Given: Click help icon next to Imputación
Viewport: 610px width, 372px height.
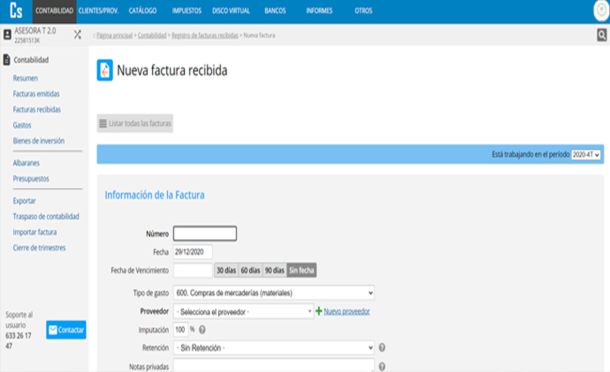Looking at the screenshot, I should (x=202, y=330).
